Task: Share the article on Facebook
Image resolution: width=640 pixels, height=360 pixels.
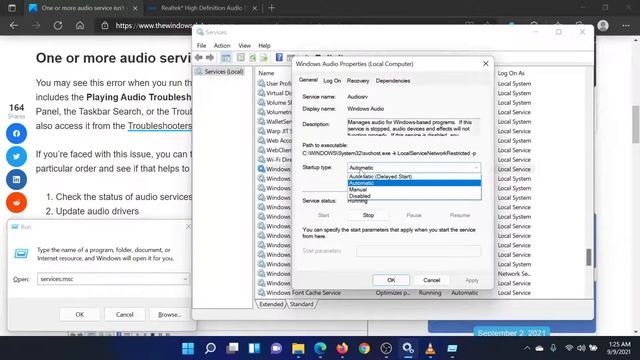Action: (x=16, y=133)
